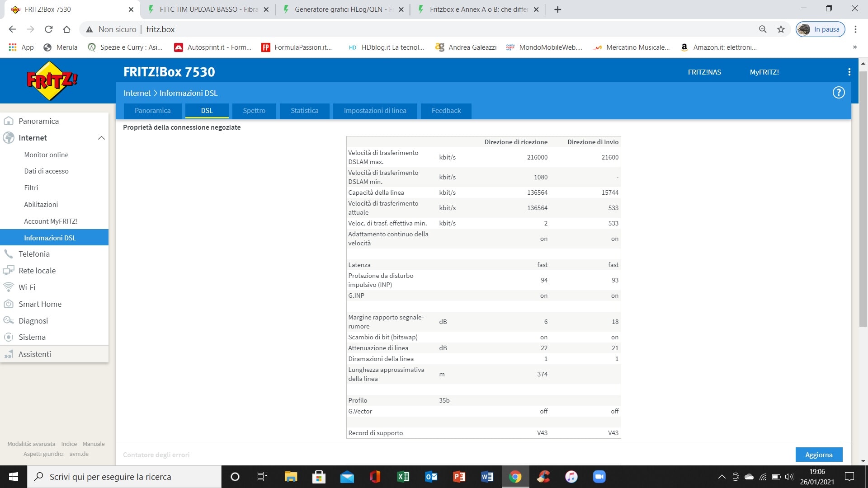Open Smart Home in the sidebar
This screenshot has width=868, height=488.
click(40, 304)
